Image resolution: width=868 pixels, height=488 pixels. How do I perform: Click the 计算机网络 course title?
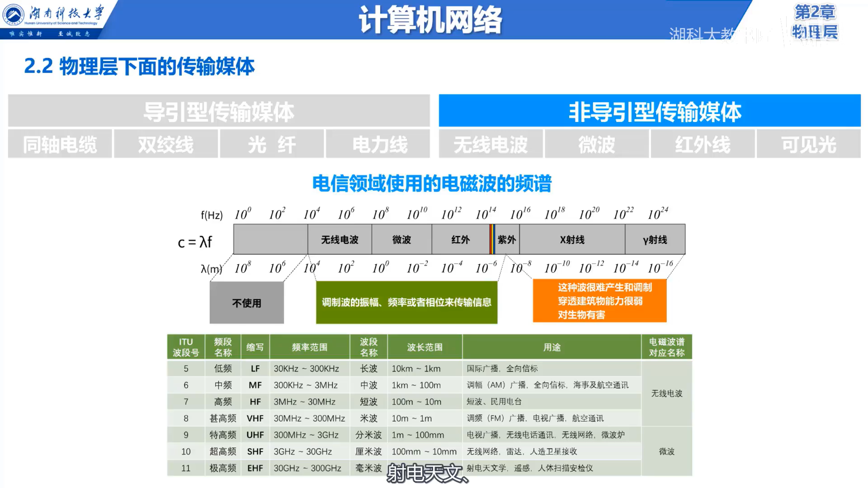pos(430,20)
